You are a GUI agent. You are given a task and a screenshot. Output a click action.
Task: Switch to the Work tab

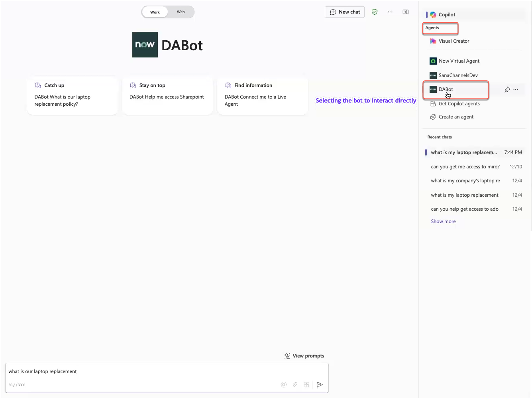pos(155,12)
